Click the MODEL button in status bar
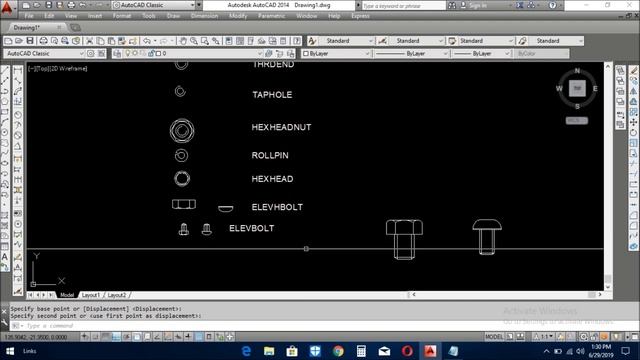The width and height of the screenshot is (640, 360). (494, 337)
